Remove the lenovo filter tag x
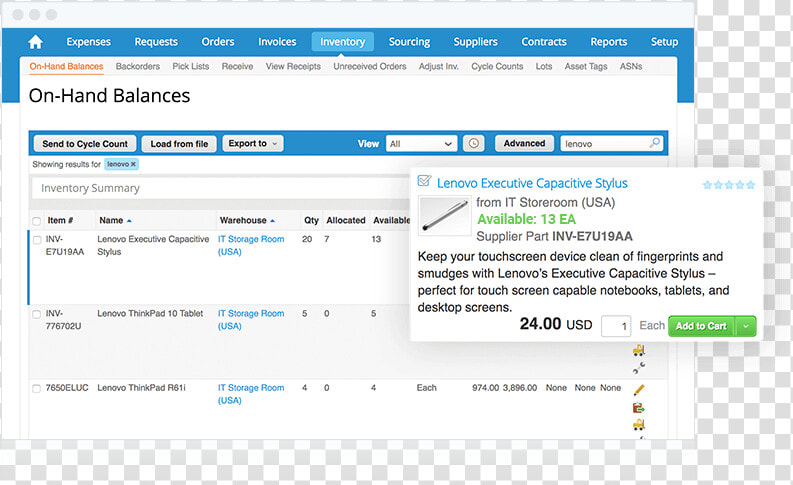The image size is (793, 485). tap(134, 164)
